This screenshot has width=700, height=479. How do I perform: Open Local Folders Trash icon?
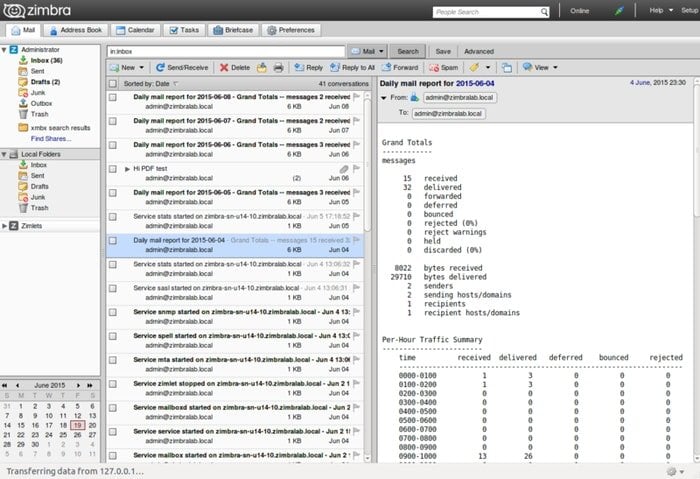[x=23, y=208]
